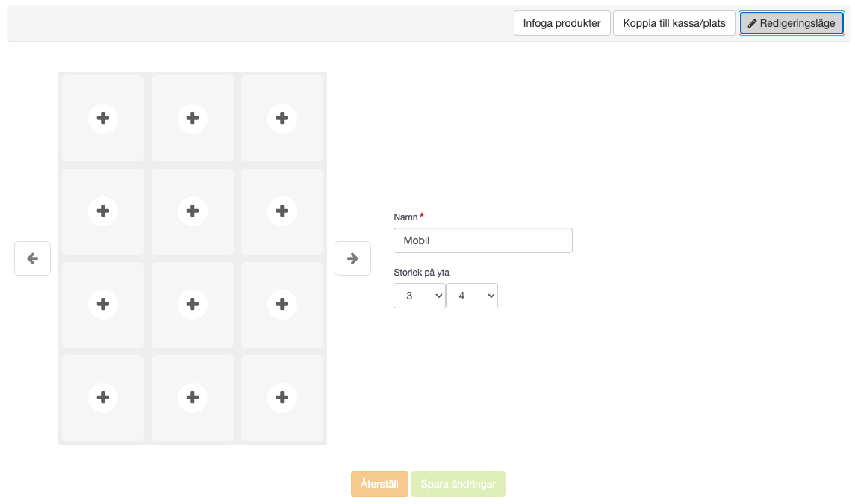
Task: Click the Storlek på yta label
Action: [421, 273]
